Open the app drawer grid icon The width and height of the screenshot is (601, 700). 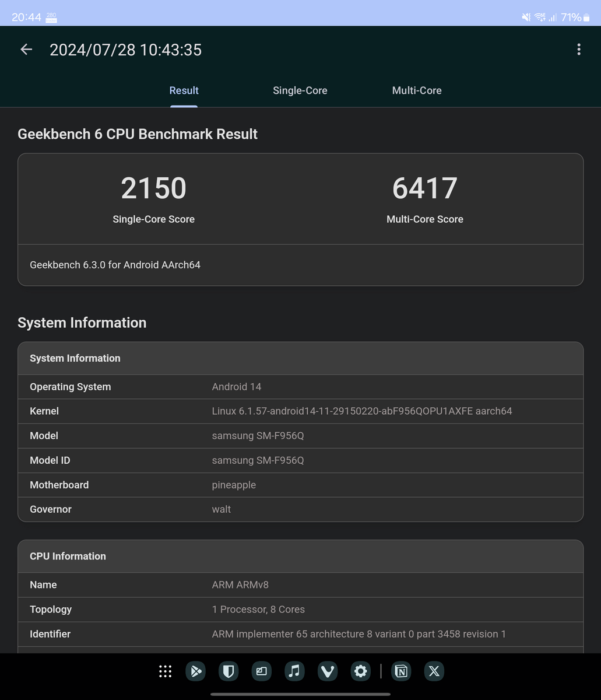click(x=166, y=671)
